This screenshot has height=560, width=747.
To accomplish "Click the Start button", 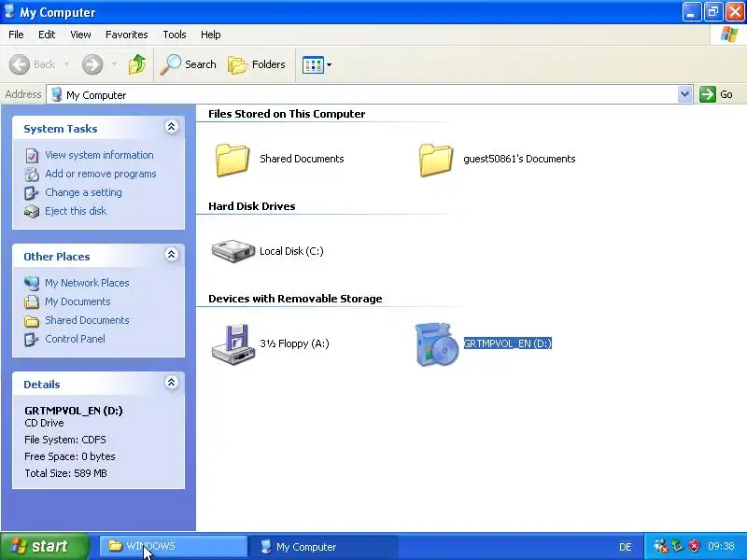I will coord(45,546).
